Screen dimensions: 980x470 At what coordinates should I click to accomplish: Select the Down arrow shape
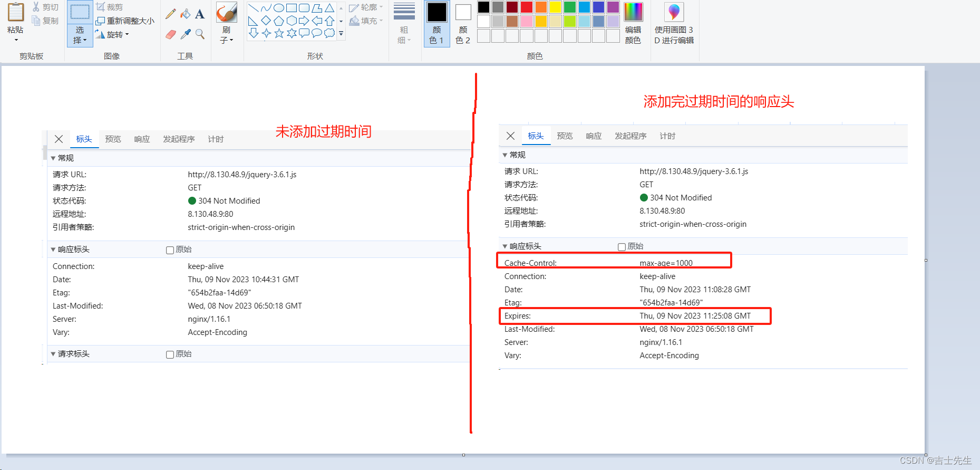click(x=254, y=33)
